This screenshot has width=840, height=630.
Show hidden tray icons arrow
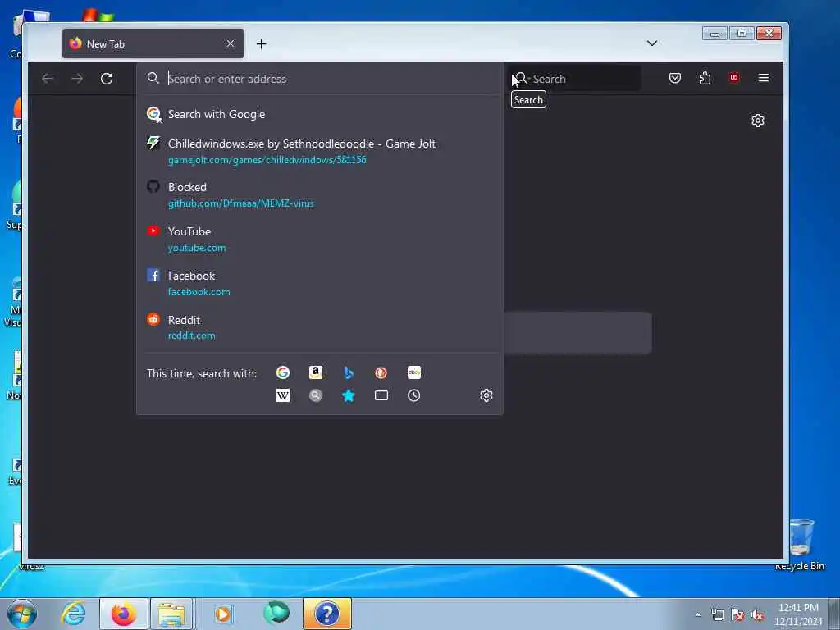697,614
